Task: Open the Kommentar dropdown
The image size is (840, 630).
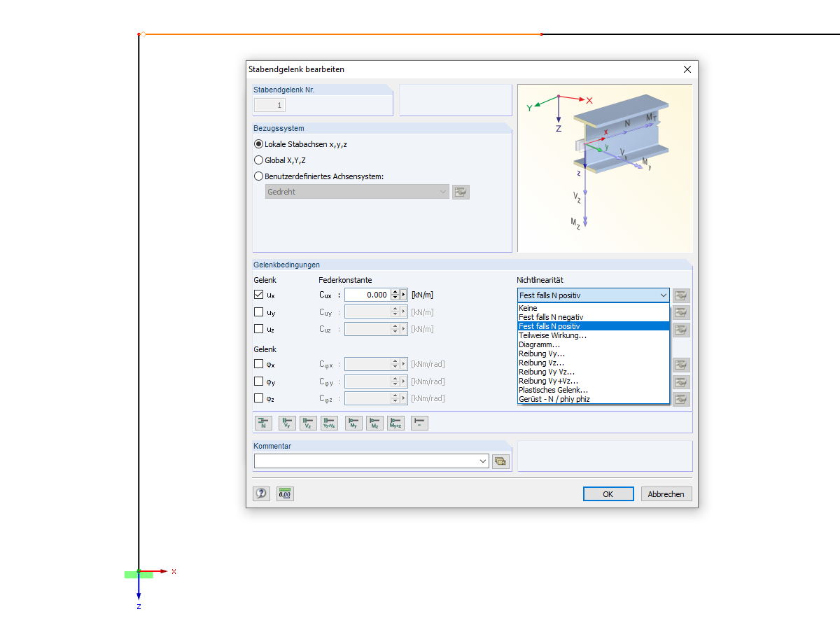Action: coord(483,461)
